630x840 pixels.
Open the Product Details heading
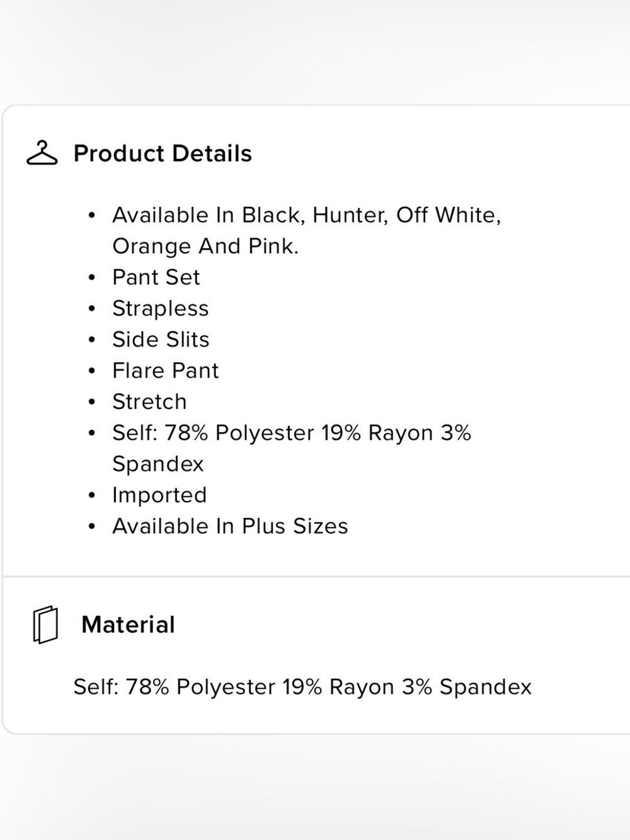tap(163, 153)
